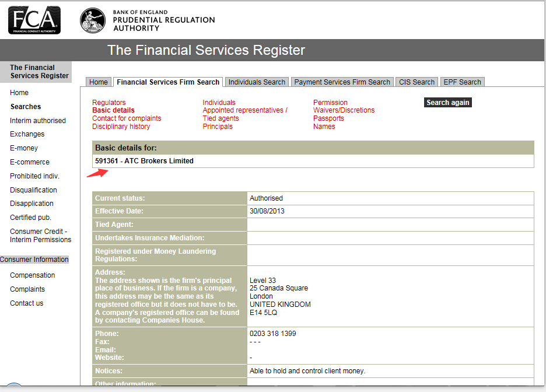Click Consumer Information sidebar heading
This screenshot has width=546, height=392.
(34, 260)
